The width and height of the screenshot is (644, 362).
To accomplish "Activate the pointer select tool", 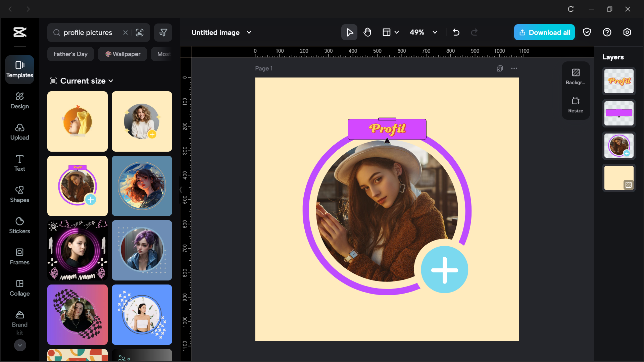I will [x=349, y=32].
